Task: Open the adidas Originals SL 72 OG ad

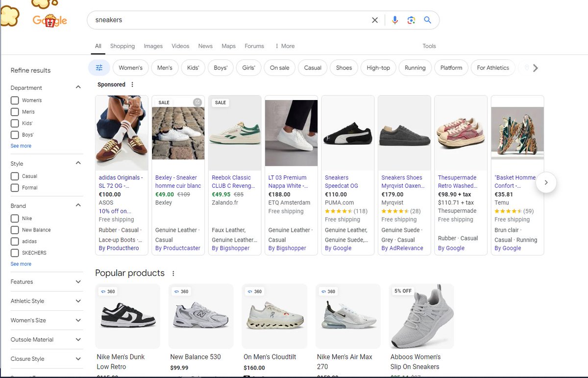Action: pyautogui.click(x=122, y=182)
